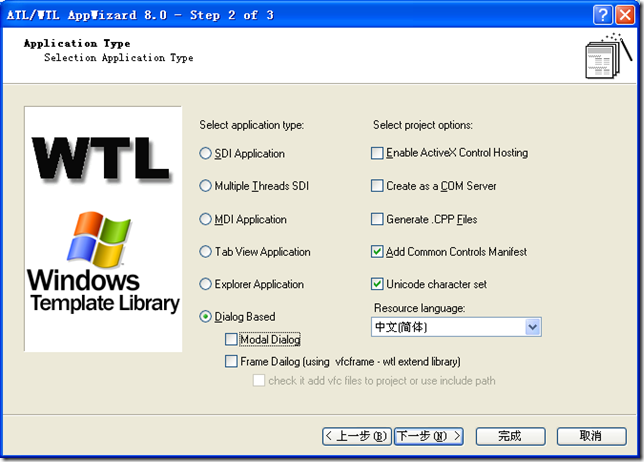Tick Create as a COM Server
Viewport: 644px width, 462px height.
[377, 186]
